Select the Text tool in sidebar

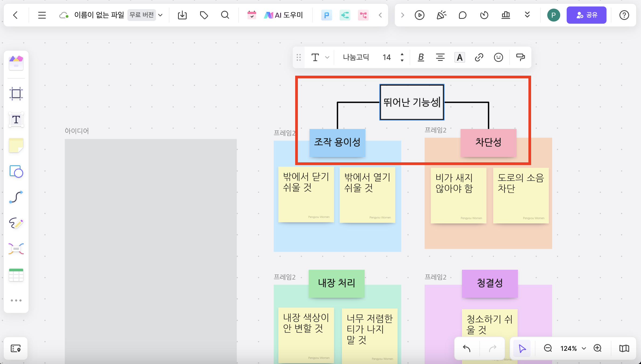pos(16,120)
